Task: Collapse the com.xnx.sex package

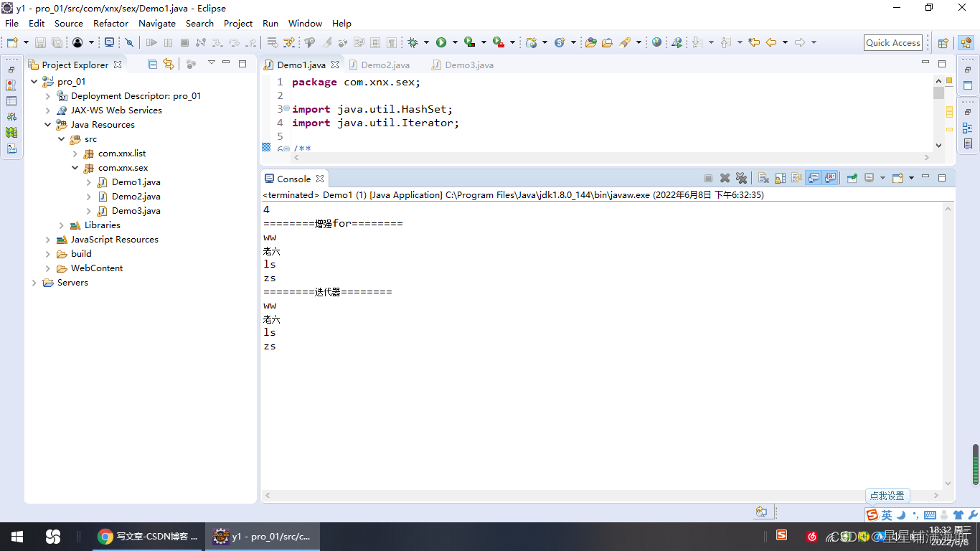Action: 75,168
